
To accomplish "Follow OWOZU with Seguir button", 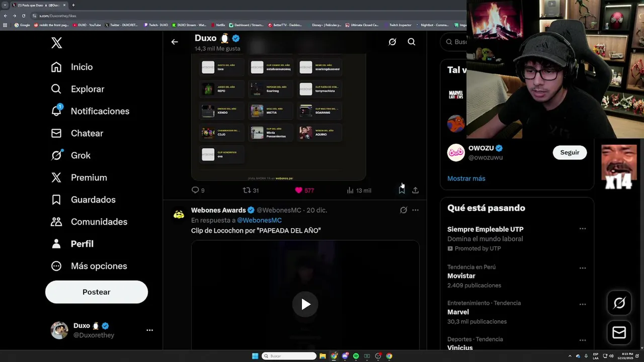I will [x=570, y=152].
